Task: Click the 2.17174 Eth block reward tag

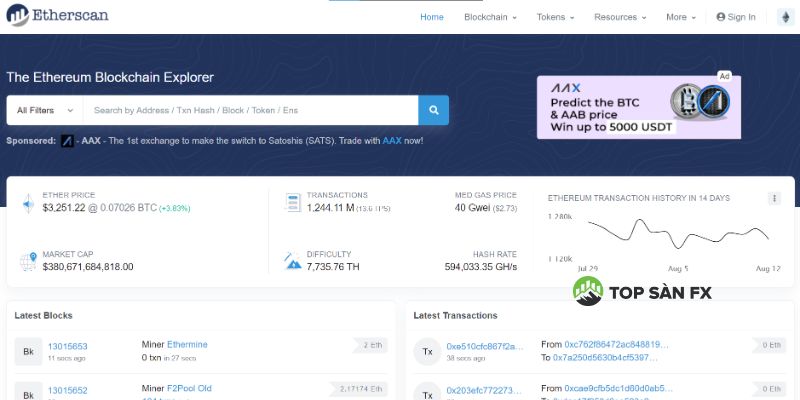Action: 359,389
